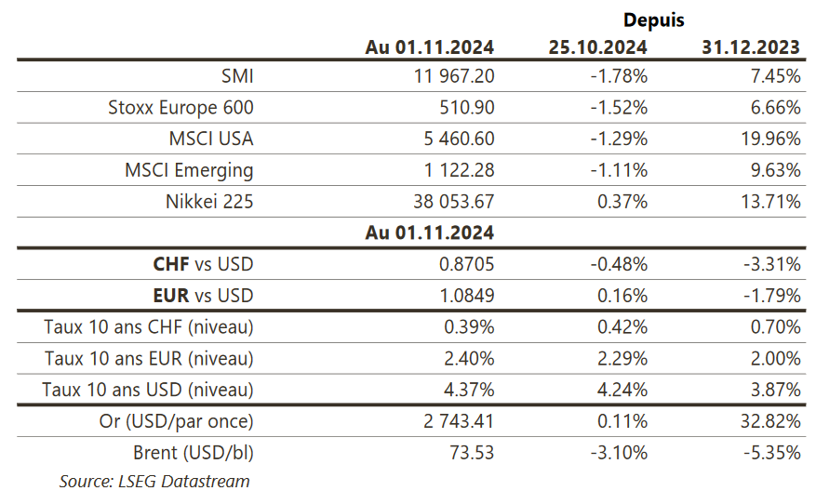Click the Stoxx Europe 600 label

[181, 107]
